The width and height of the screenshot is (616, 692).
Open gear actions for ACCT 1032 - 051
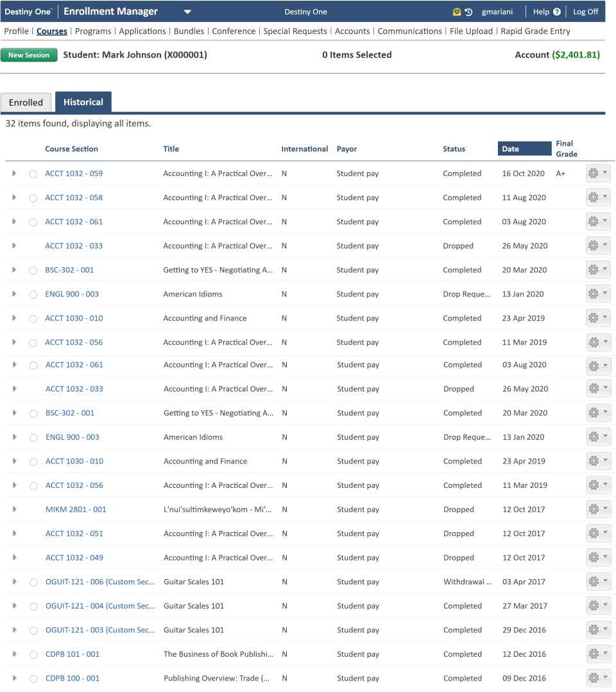(598, 533)
